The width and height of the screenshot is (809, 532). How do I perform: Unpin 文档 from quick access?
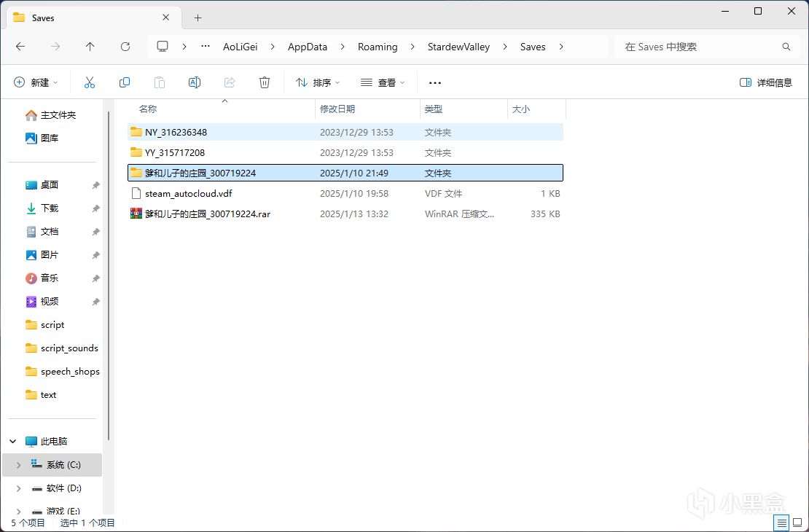point(95,232)
